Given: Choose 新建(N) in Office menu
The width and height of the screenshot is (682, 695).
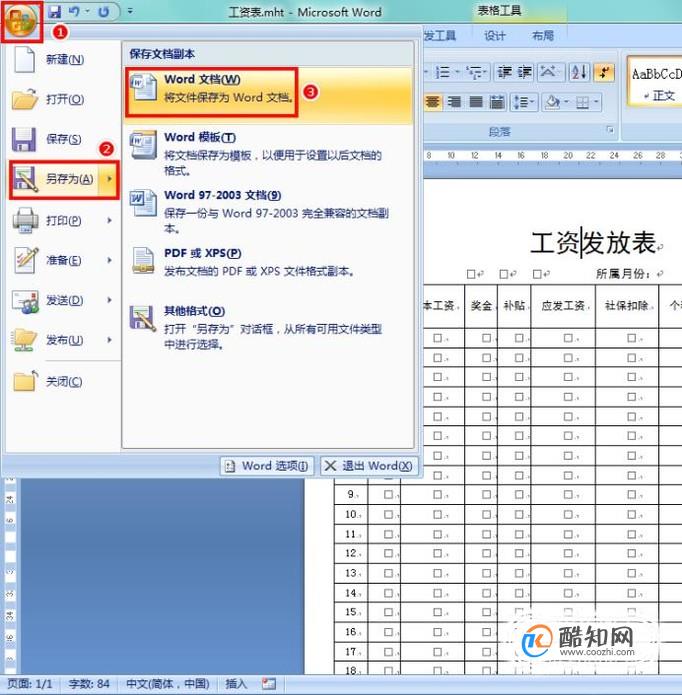Looking at the screenshot, I should click(63, 59).
